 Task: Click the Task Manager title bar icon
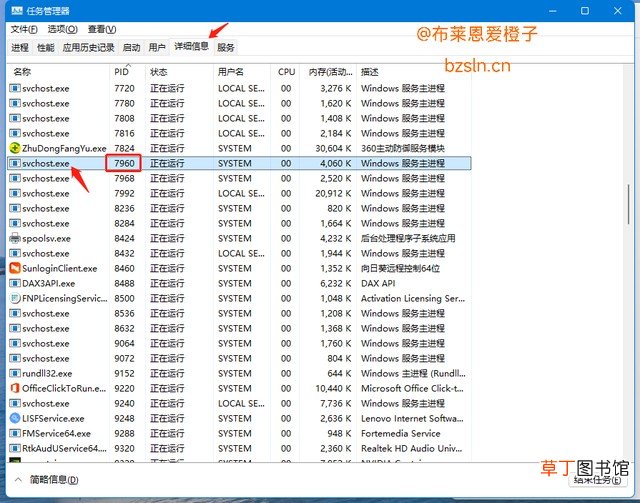[17, 10]
